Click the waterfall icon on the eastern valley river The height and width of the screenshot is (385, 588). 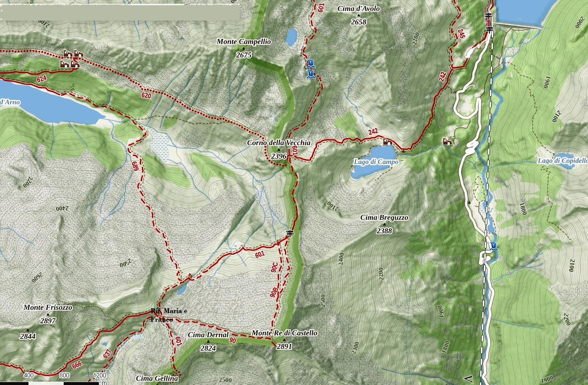coord(494,246)
